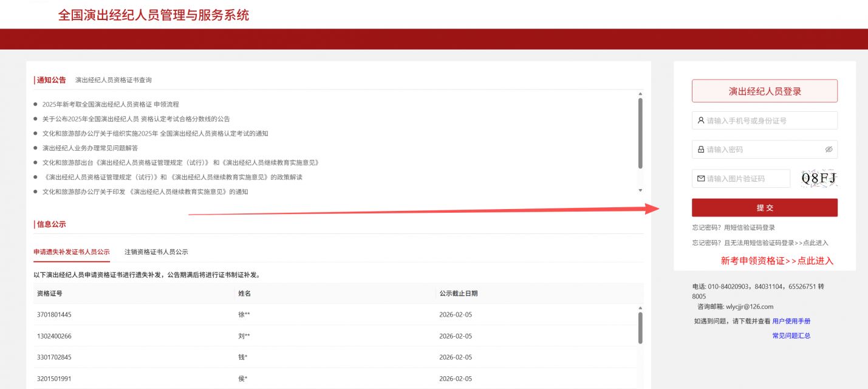The image size is (868, 389).
Task: Click 点此进入 after 且无法用短信验证码登录
Action: [x=815, y=243]
